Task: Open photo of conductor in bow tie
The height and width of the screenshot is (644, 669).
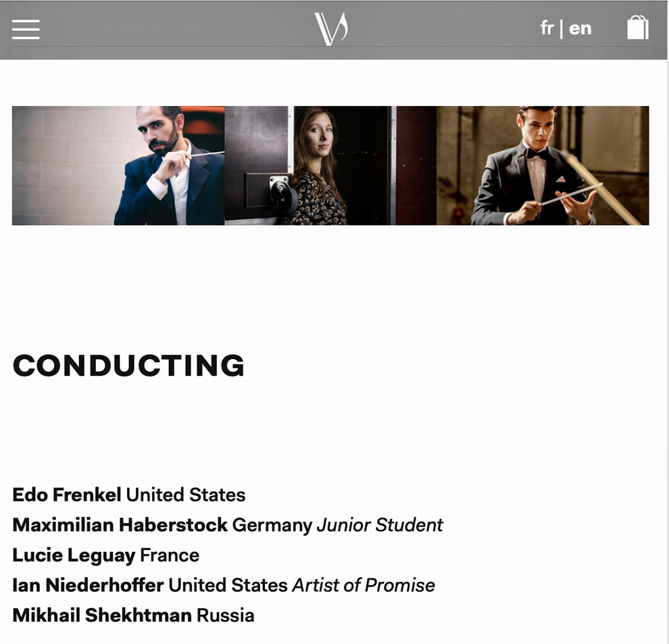Action: click(543, 166)
